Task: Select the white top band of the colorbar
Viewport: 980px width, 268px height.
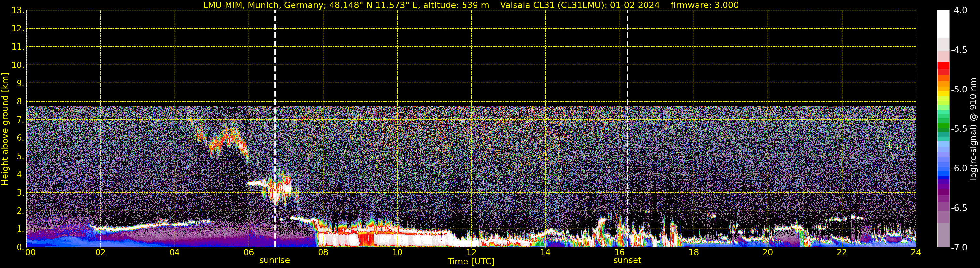Action: tap(943, 24)
